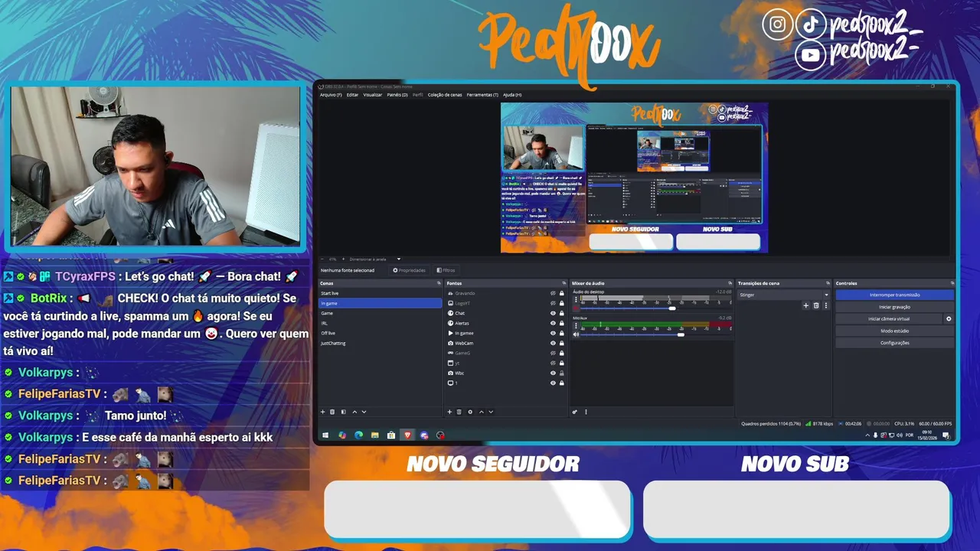Pop out the Cenas dock icon

click(x=439, y=283)
